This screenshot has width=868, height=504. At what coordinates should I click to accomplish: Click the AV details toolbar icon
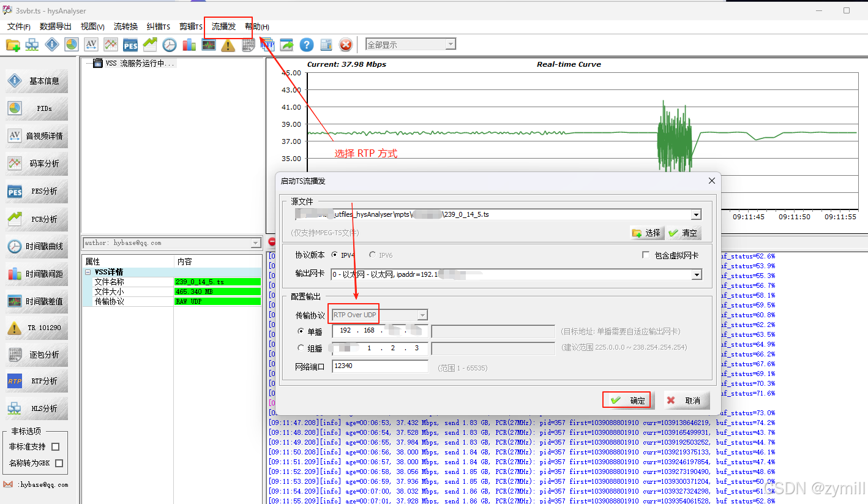tap(91, 45)
